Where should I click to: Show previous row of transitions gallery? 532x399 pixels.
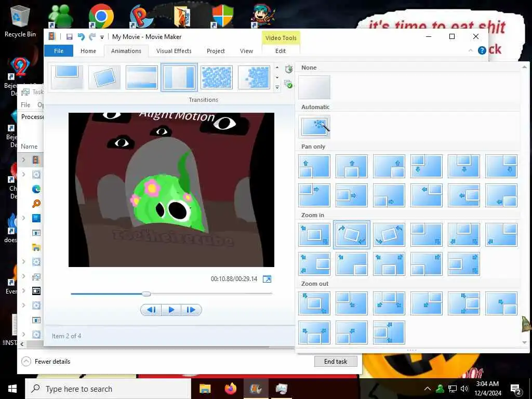(x=277, y=68)
